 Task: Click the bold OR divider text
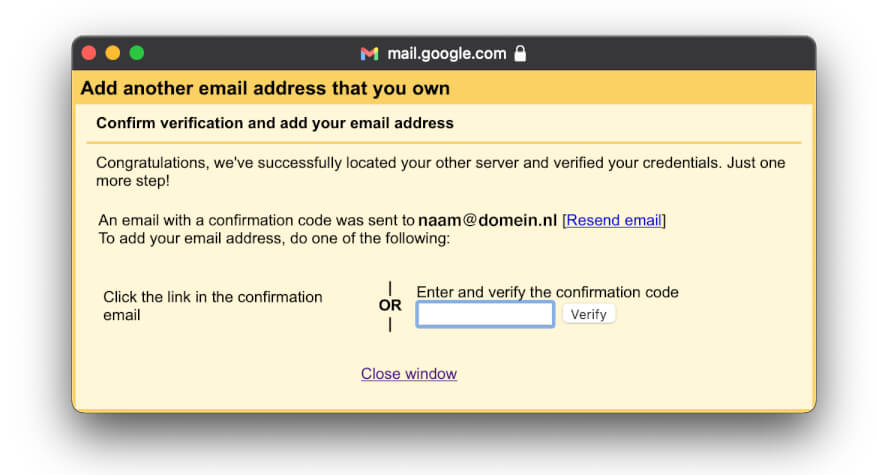pyautogui.click(x=390, y=306)
